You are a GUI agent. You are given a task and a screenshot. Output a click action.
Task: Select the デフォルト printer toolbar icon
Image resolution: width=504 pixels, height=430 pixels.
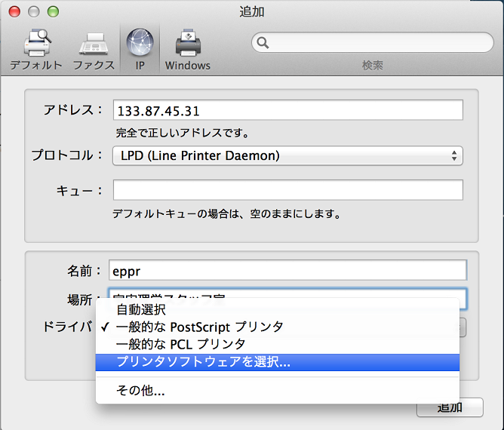click(35, 49)
